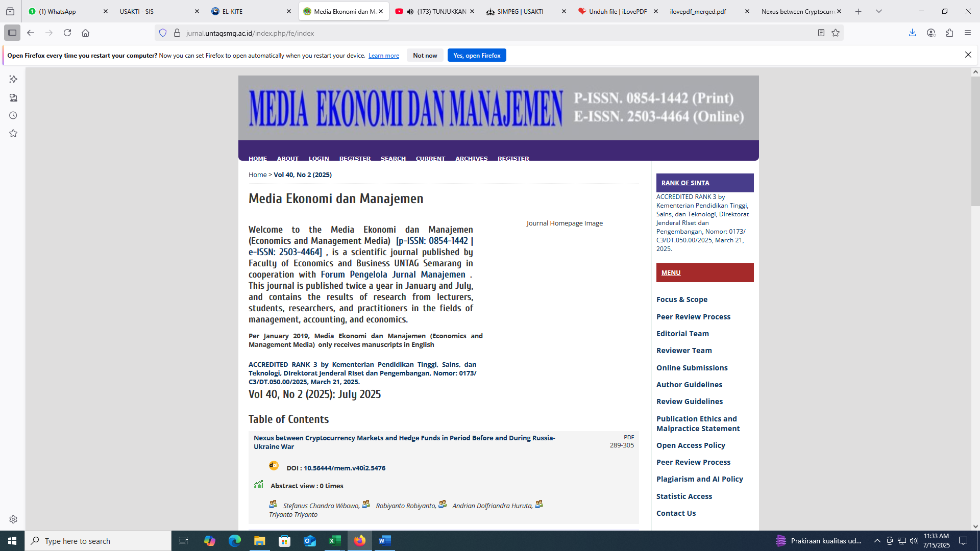
Task: Click Yes, open Firefox button
Action: coord(477,55)
